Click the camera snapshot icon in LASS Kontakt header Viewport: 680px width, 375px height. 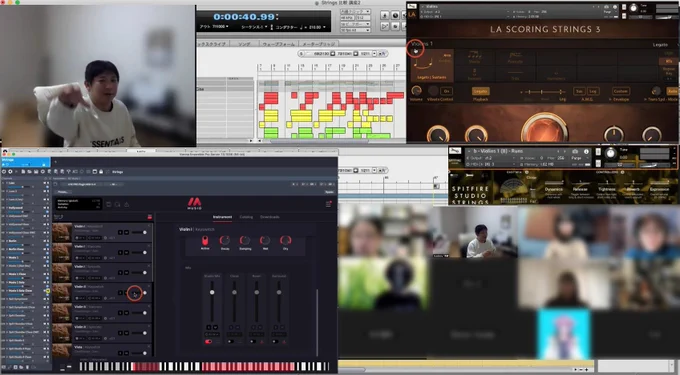point(606,7)
